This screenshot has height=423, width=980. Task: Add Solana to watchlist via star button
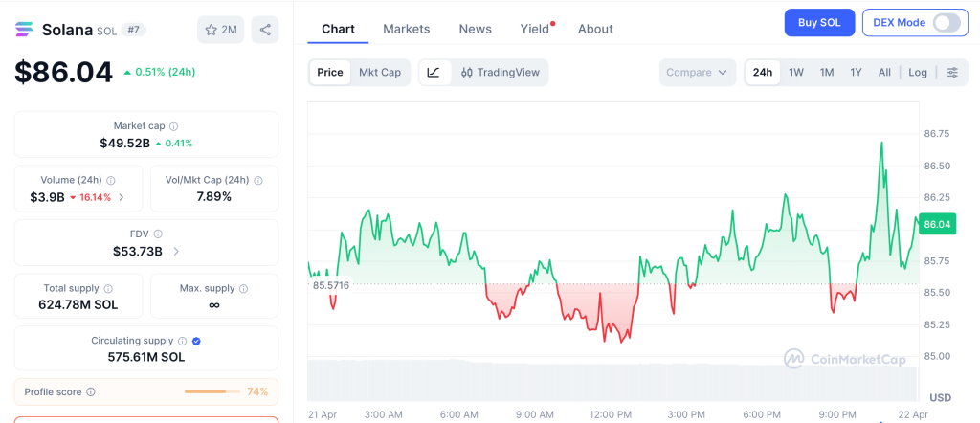point(220,30)
